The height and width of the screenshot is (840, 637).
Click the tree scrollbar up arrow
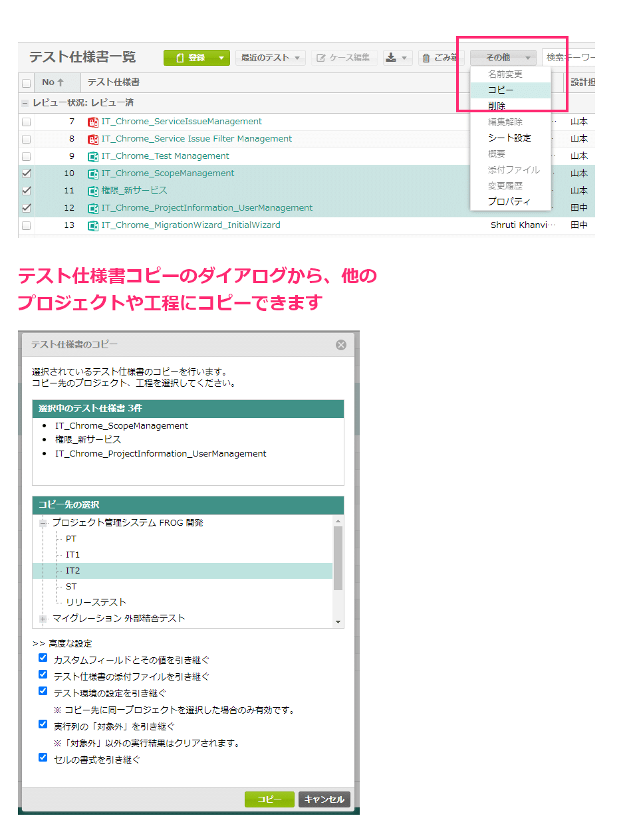338,521
